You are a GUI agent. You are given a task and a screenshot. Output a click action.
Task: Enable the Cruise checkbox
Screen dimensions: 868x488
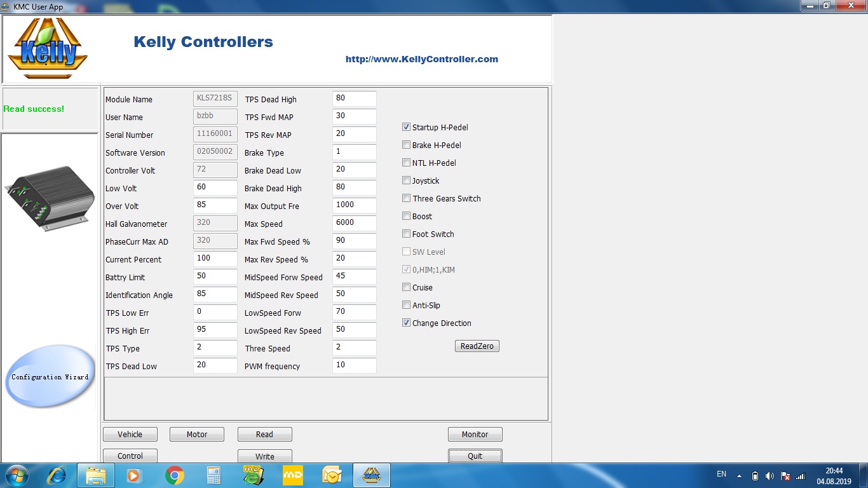pos(407,287)
